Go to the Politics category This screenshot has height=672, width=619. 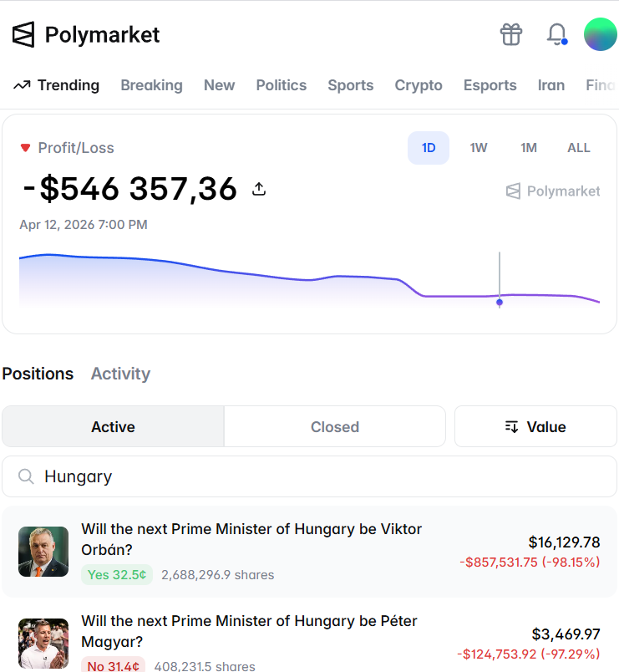coord(282,85)
